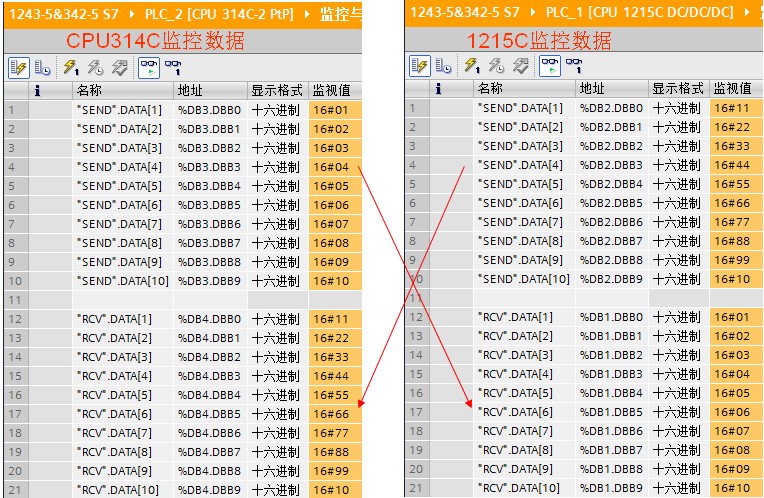Open 1243-5&342-5 S7 breadcrumb in PLC_1 window
Screen dimensions: 764x498
pyautogui.click(x=465, y=12)
